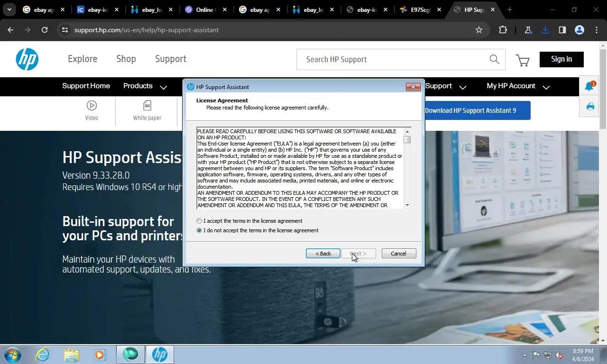Viewport: 607px width, 364px height.
Task: Open Chrome downloads icon
Action: [x=545, y=30]
